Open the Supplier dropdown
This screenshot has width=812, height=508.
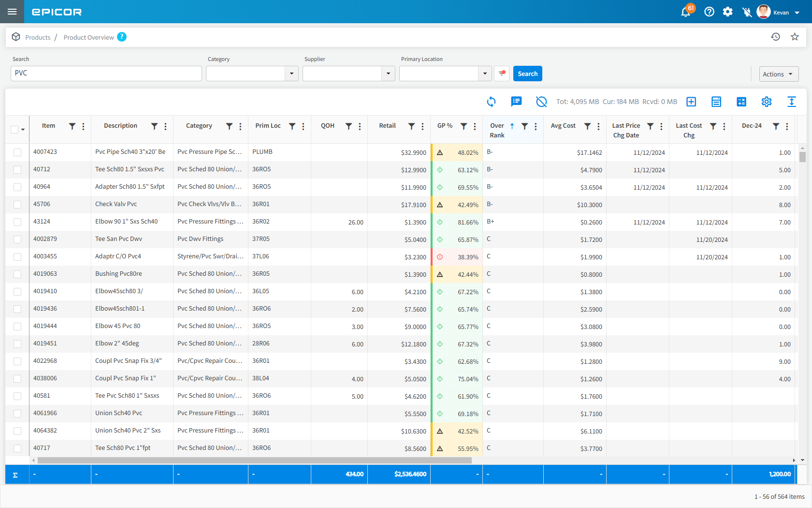pyautogui.click(x=388, y=74)
